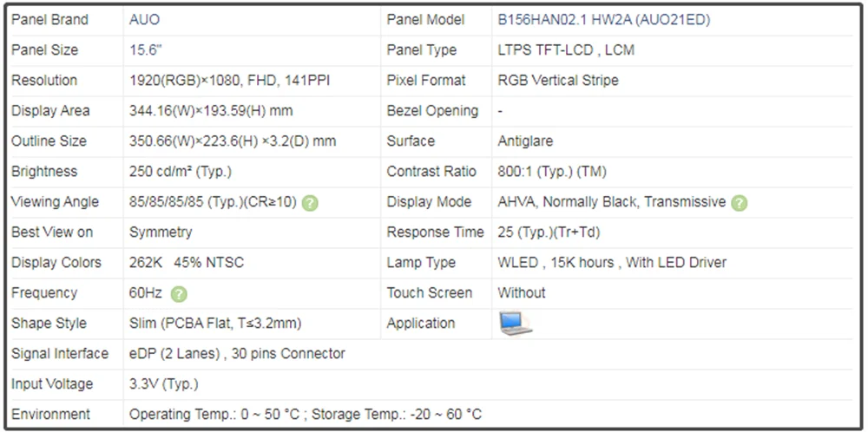Select the RGB Vertical Stripe pixel format
This screenshot has width=868, height=432.
coord(558,81)
